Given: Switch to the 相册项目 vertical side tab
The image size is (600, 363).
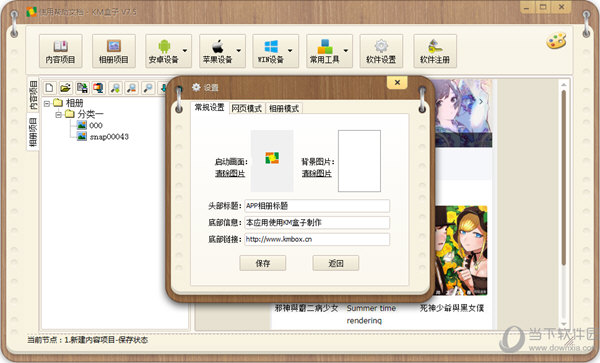Looking at the screenshot, I should pos(33,132).
